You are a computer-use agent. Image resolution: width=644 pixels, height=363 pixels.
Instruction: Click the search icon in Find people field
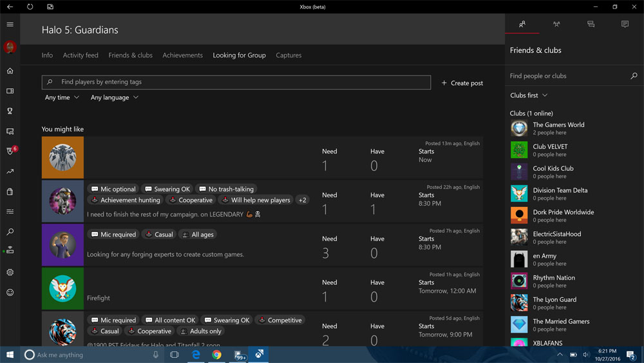pos(634,75)
